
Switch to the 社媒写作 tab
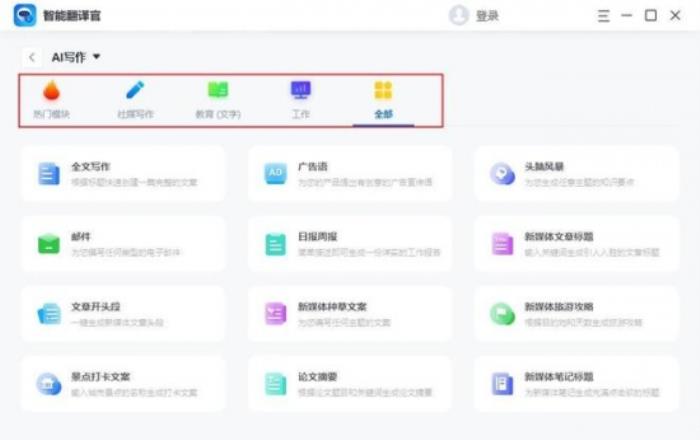135,100
